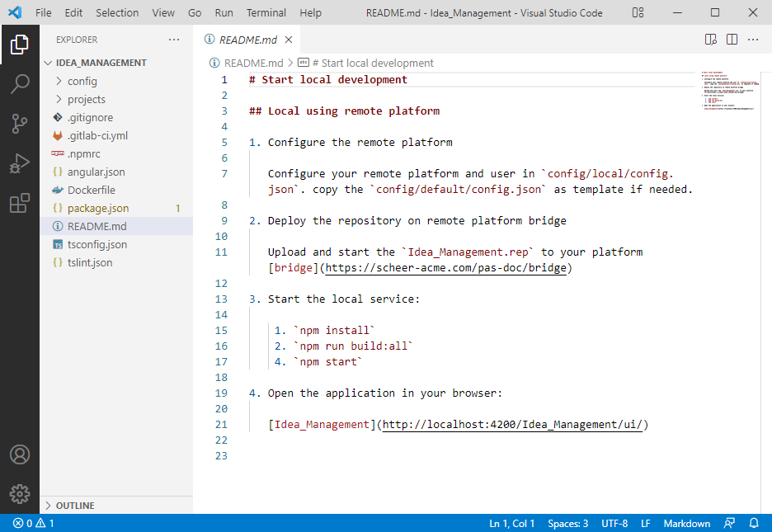Expand the projects folder
This screenshot has width=772, height=532.
tap(86, 99)
